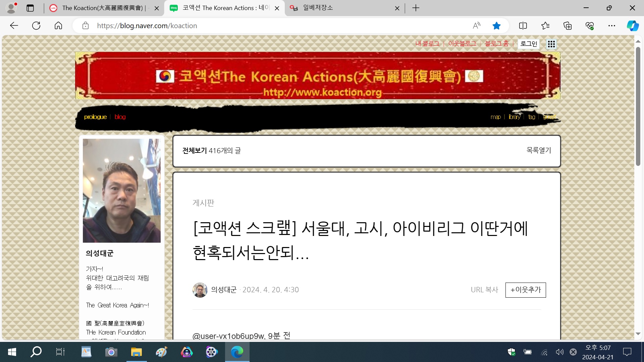Open the Naver apps grid icon

point(551,44)
